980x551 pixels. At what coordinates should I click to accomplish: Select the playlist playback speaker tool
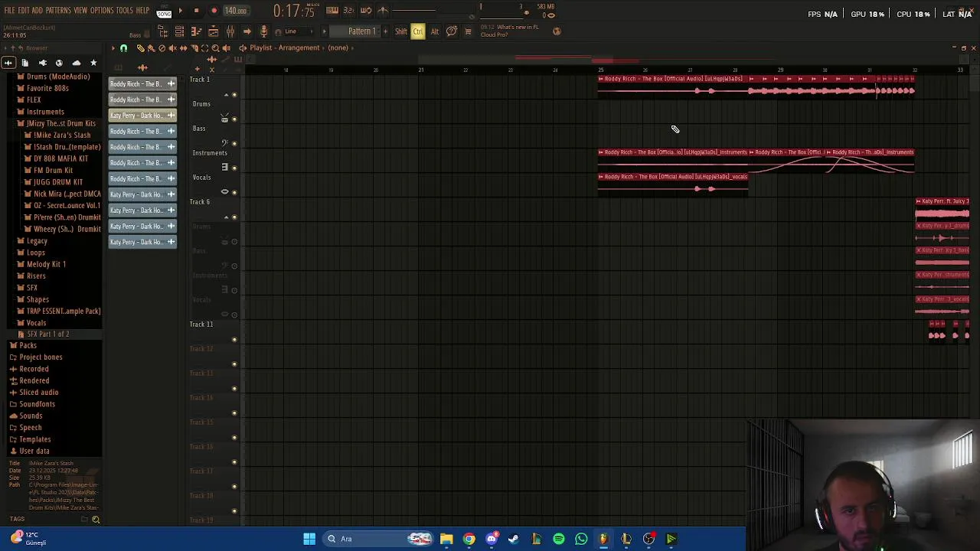[x=226, y=48]
